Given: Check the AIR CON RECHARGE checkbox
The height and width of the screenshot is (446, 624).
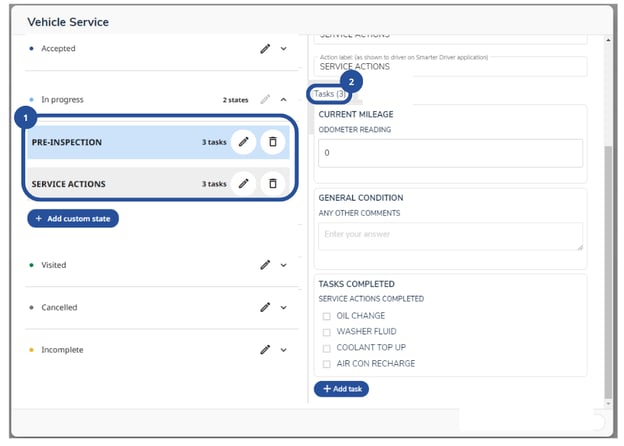Looking at the screenshot, I should pyautogui.click(x=327, y=364).
